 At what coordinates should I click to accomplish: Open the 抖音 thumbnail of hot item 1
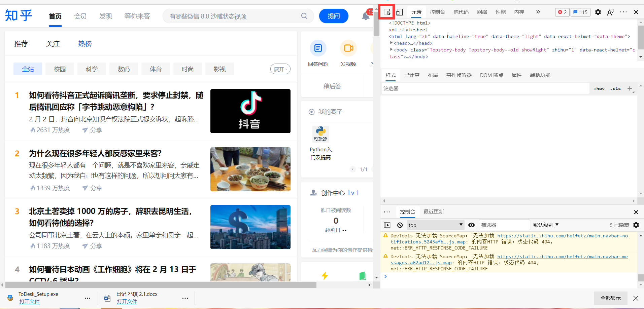click(x=250, y=111)
